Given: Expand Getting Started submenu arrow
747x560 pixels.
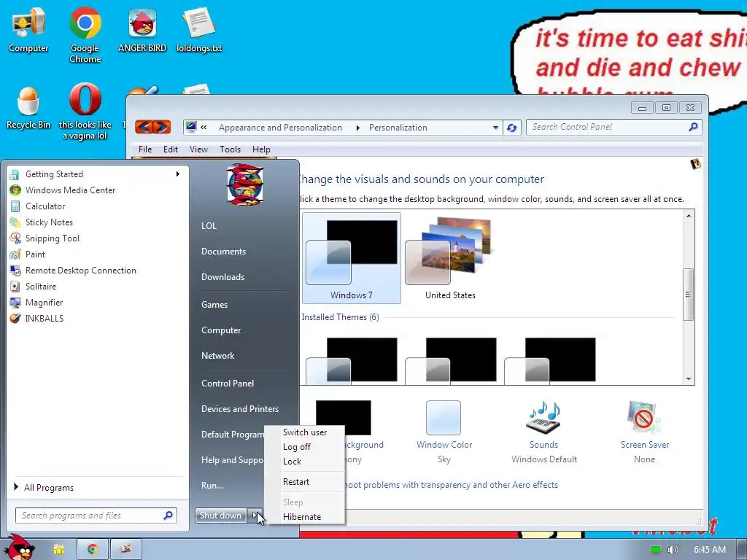Looking at the screenshot, I should point(178,174).
